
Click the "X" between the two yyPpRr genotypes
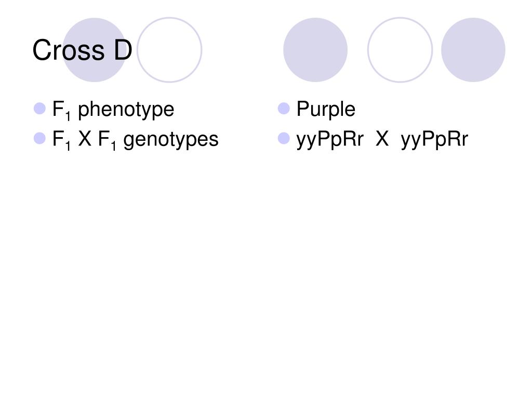tap(382, 139)
